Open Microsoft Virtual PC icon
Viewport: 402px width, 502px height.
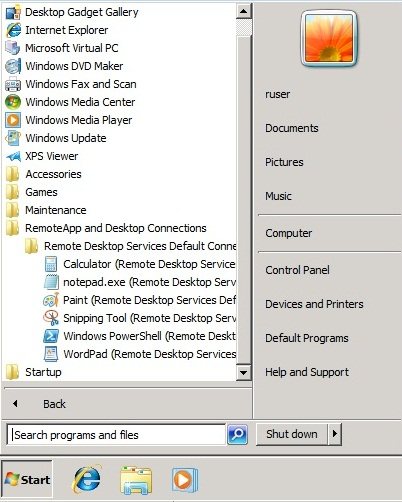pyautogui.click(x=13, y=48)
